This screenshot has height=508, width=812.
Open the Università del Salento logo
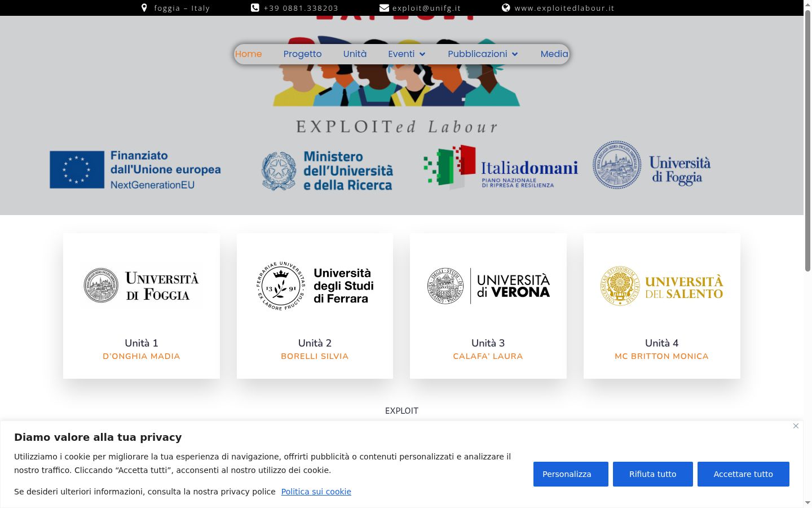(661, 286)
